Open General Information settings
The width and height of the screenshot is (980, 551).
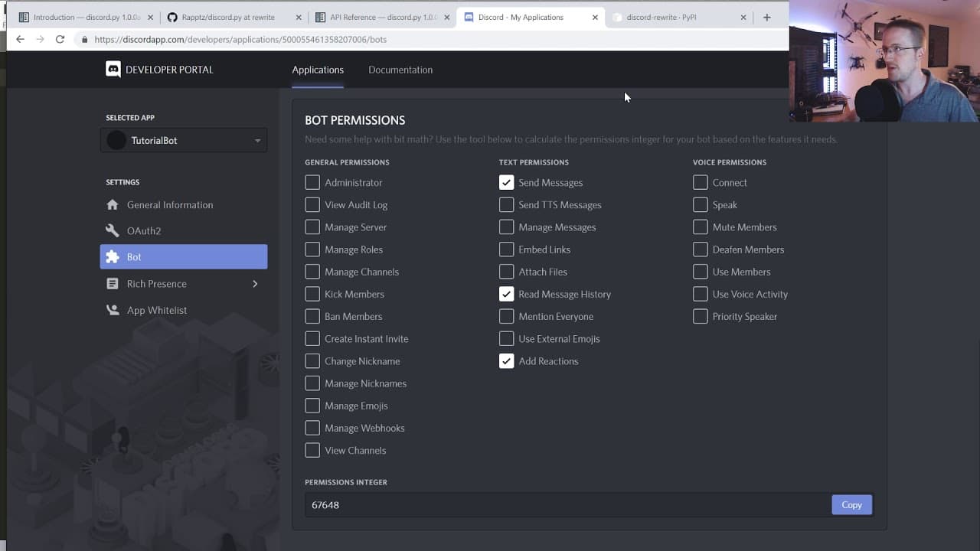point(184,204)
